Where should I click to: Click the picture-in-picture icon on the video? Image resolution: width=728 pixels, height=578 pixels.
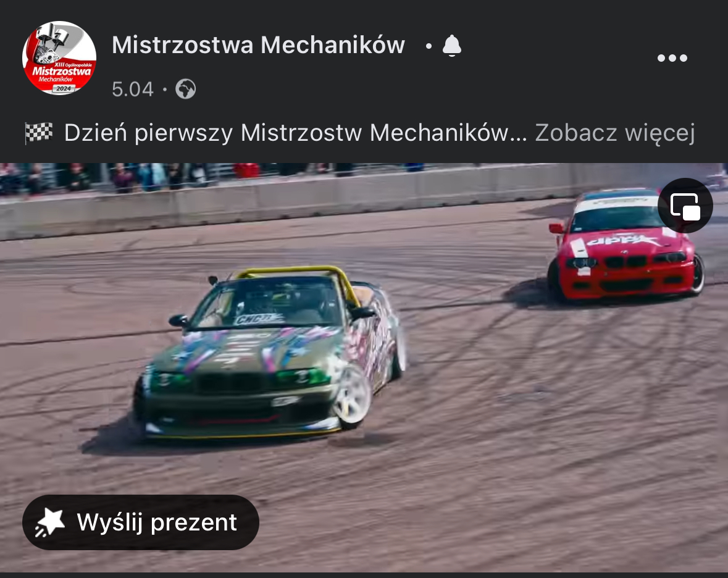point(685,206)
